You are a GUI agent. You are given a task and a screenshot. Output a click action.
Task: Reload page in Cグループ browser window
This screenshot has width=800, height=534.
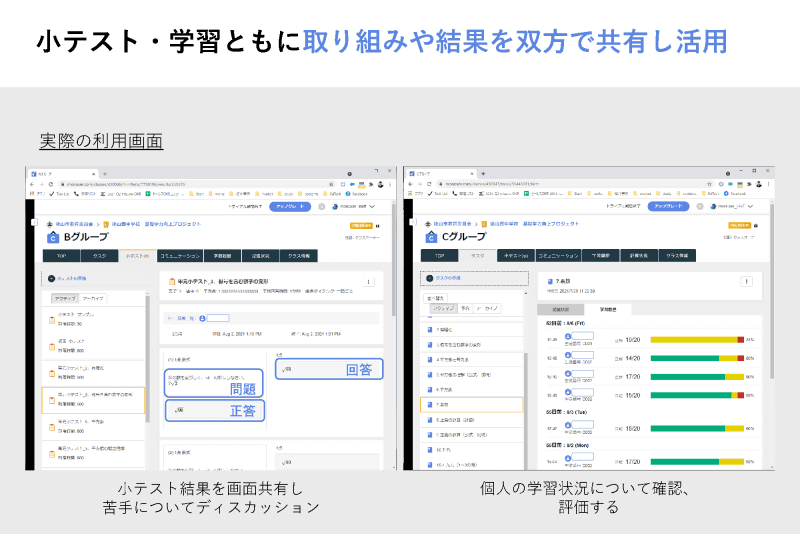pos(429,184)
